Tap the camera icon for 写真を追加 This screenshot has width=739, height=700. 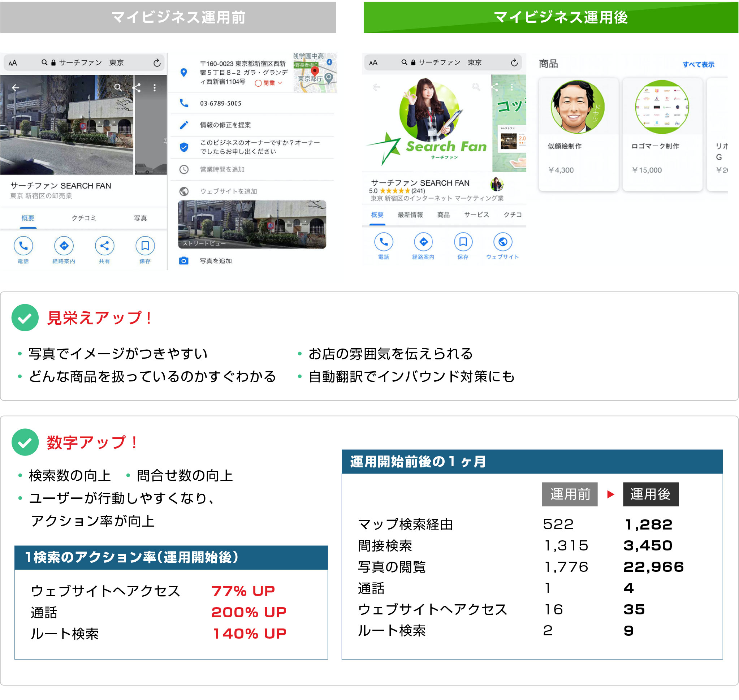pos(183,261)
